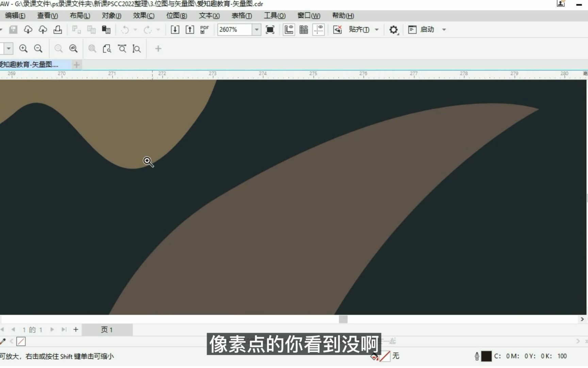The image size is (588, 368).
Task: Click the horizontal scrollbar right arrow
Action: tap(582, 319)
